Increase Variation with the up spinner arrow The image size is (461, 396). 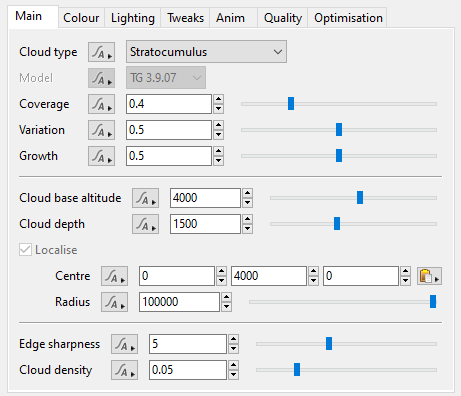click(218, 125)
